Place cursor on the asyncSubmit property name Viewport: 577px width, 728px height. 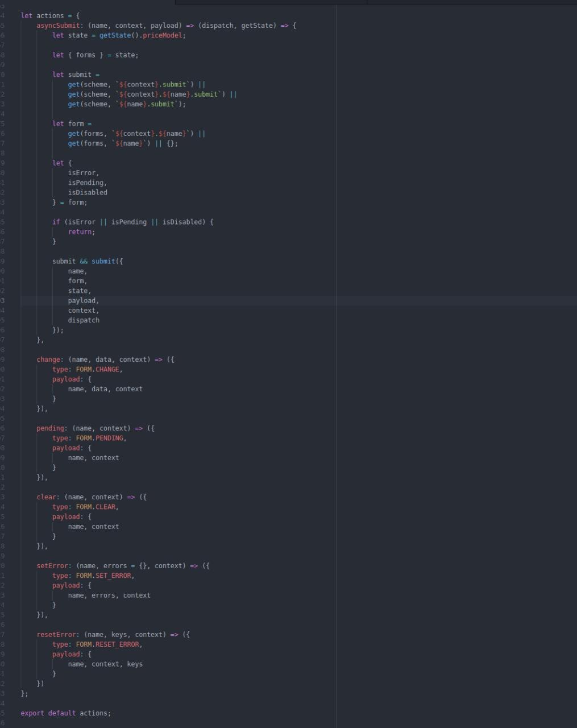[x=58, y=26]
